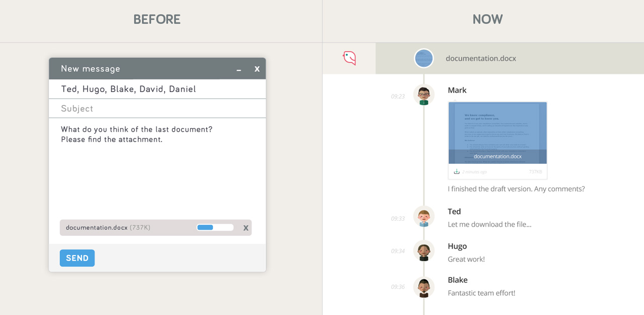Click the attachment upload progress bar
This screenshot has height=315, width=644.
(215, 228)
